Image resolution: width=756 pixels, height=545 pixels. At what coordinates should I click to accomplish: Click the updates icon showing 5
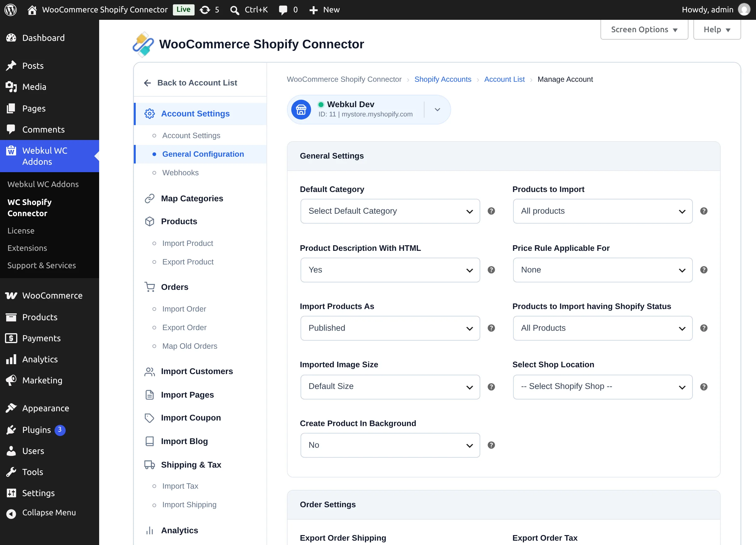point(205,10)
